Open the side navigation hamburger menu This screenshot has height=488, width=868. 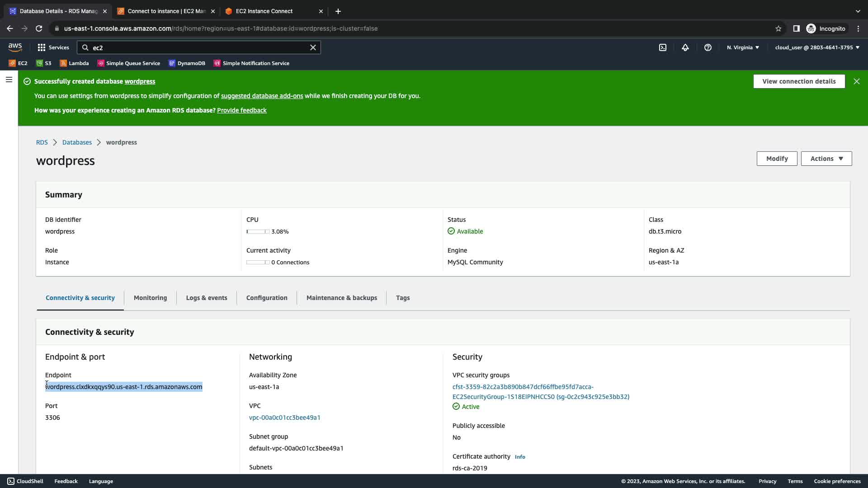pos(9,80)
